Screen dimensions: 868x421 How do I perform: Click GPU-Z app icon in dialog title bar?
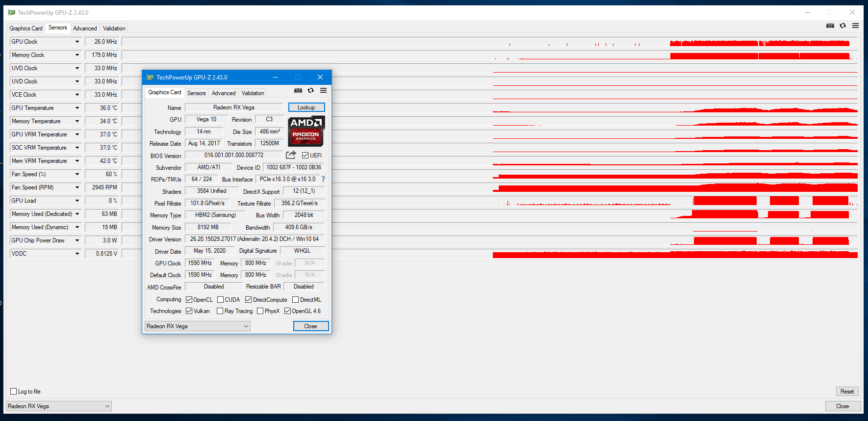coord(150,77)
